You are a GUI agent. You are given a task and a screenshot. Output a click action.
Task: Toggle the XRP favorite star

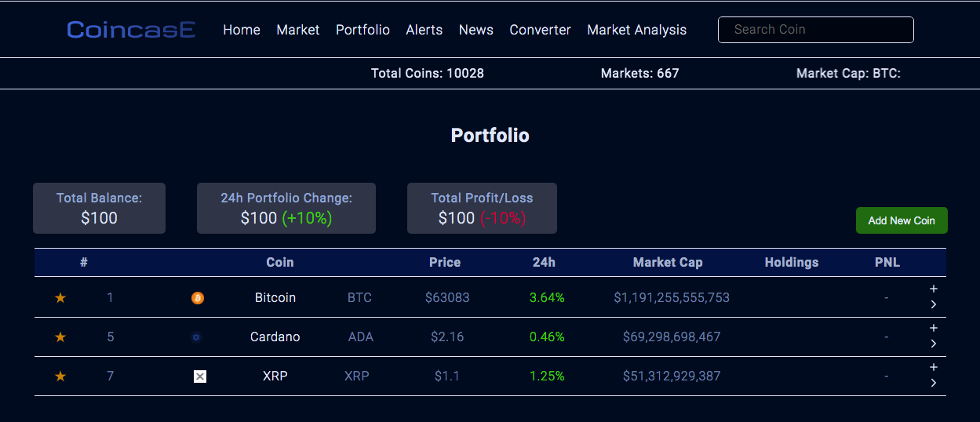click(x=60, y=377)
